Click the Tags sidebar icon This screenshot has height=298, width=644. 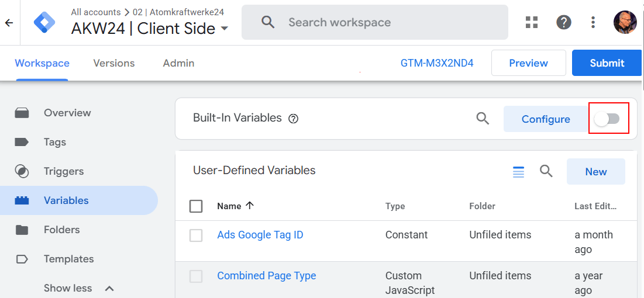pyautogui.click(x=22, y=142)
